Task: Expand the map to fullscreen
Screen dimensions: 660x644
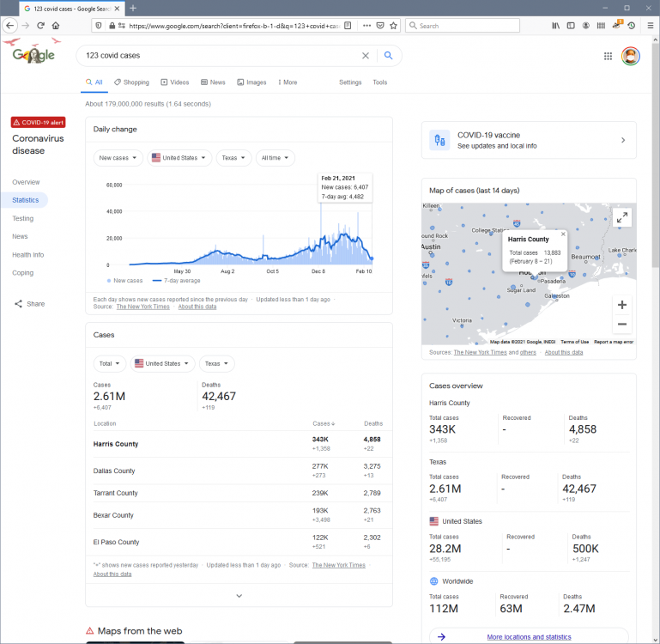Action: (x=621, y=218)
